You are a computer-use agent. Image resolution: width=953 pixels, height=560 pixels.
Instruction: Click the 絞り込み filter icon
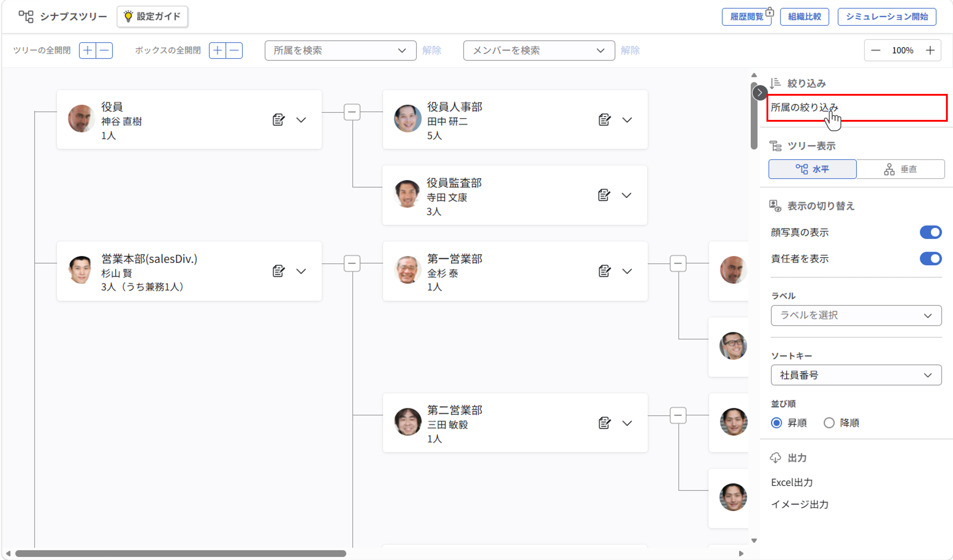pyautogui.click(x=775, y=83)
